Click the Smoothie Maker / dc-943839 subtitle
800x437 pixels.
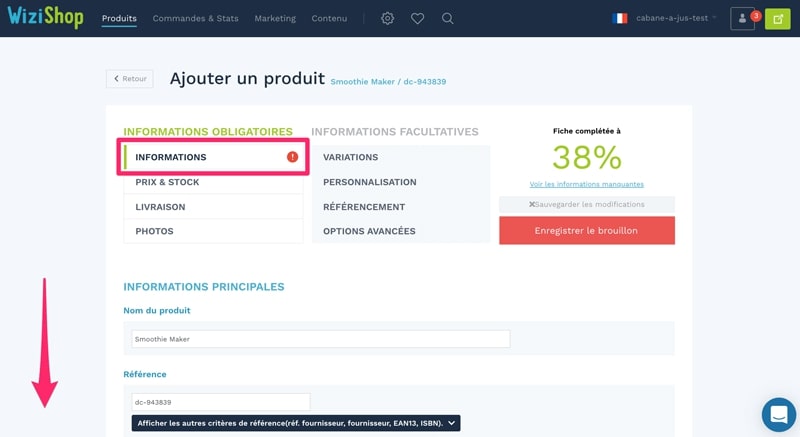pyautogui.click(x=388, y=82)
